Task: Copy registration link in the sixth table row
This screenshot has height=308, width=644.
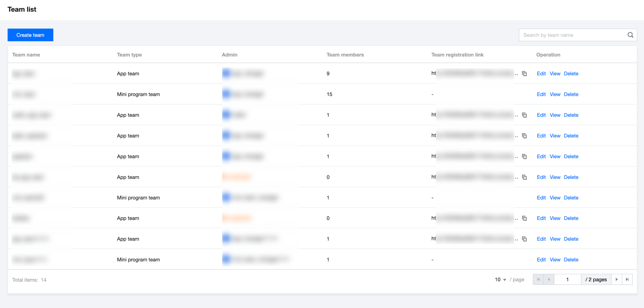Action: click(x=524, y=177)
